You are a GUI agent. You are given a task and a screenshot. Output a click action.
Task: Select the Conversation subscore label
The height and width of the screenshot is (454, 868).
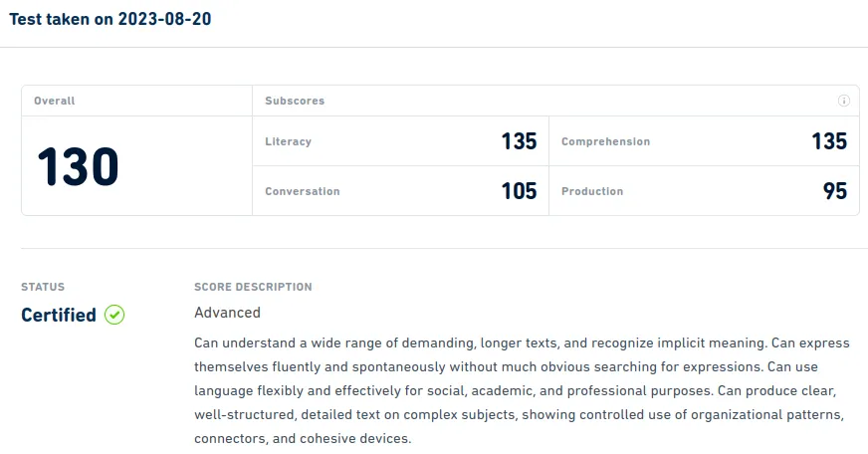302,191
